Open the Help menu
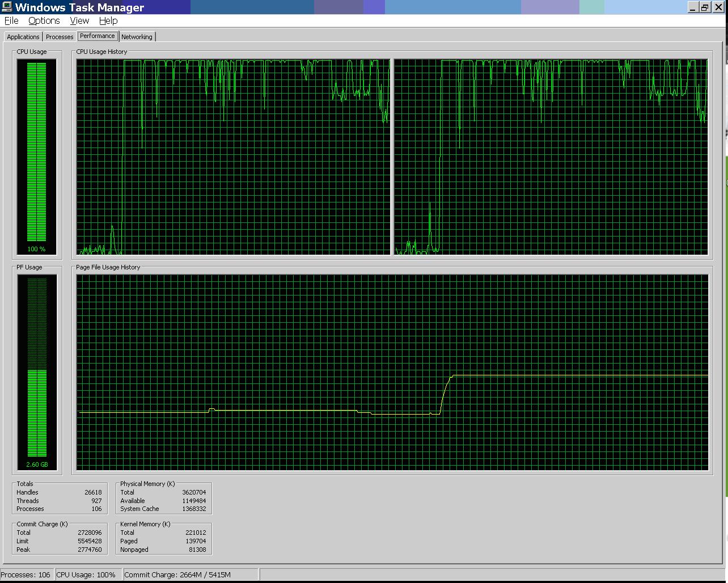 tap(108, 20)
